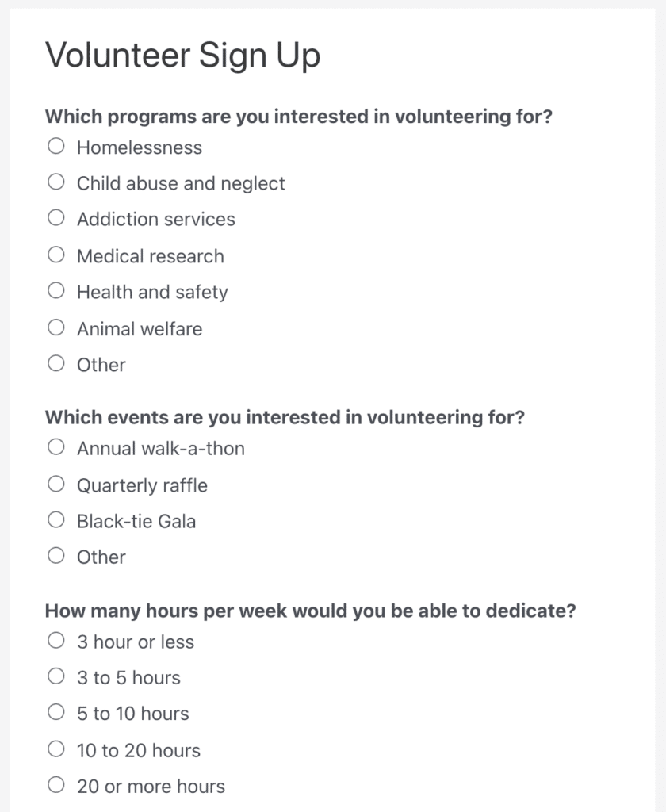Viewport: 666px width, 812px height.
Task: Pick the Medical research option
Action: pyautogui.click(x=55, y=255)
